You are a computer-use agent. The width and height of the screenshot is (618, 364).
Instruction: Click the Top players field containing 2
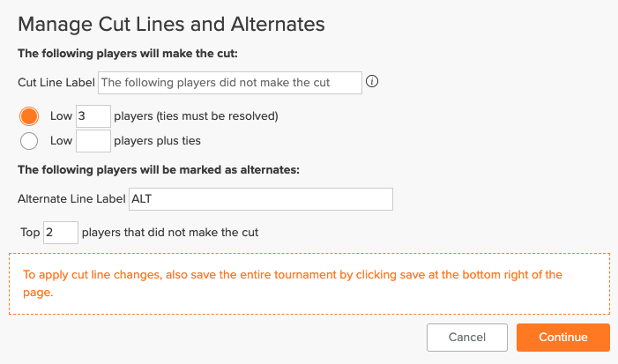(61, 233)
